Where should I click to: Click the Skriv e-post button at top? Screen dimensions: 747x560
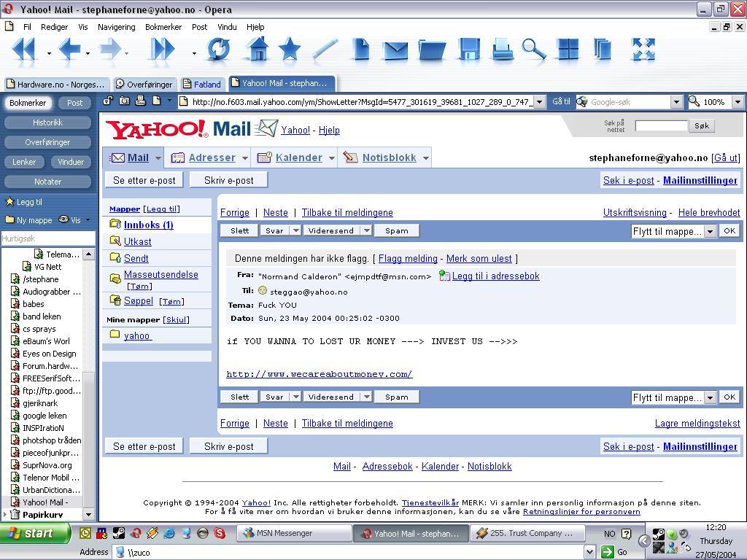coord(228,181)
